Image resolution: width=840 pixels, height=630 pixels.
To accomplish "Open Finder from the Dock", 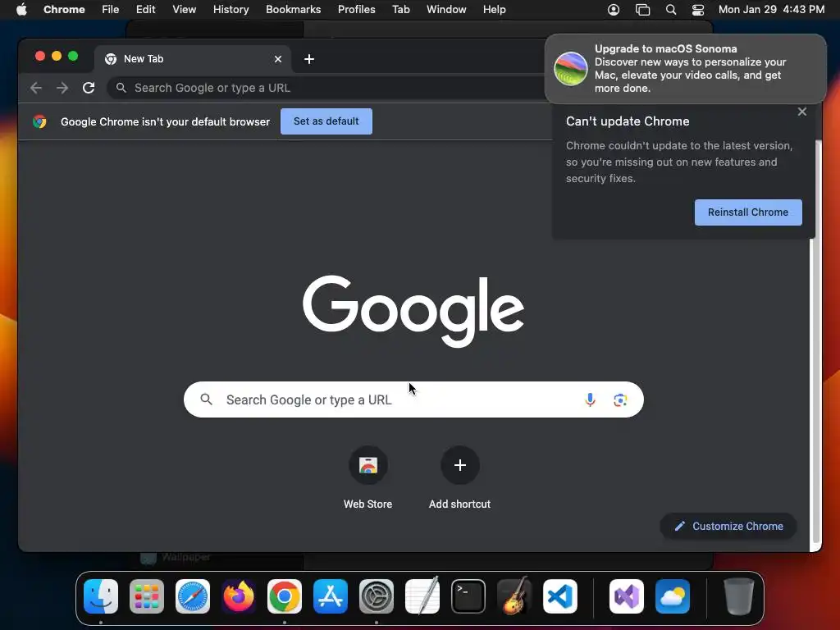I will [x=101, y=596].
